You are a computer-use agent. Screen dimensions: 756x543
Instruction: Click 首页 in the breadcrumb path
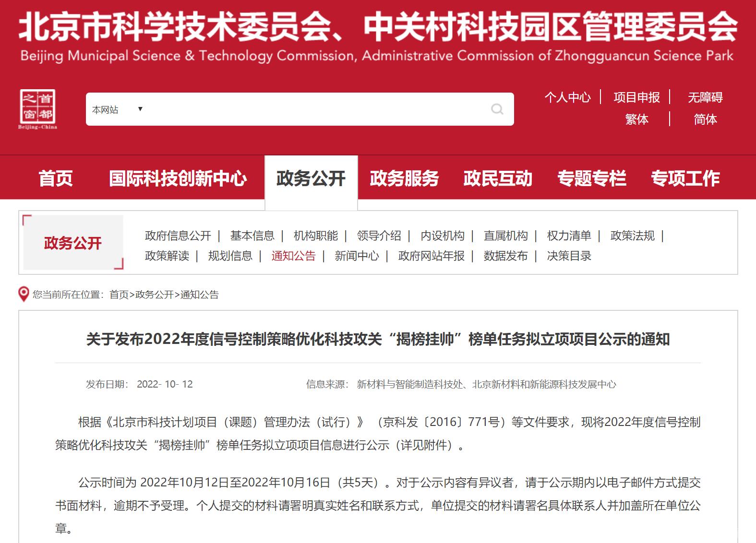tap(119, 295)
